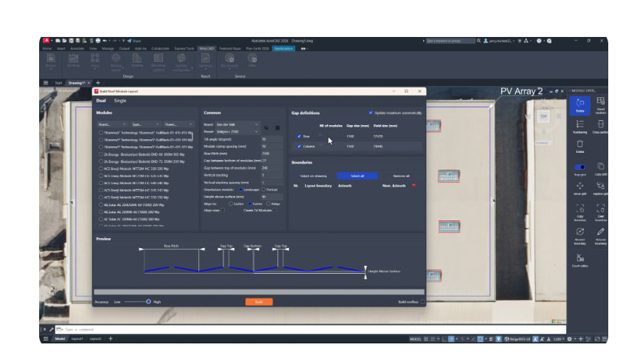Select the Portrait orientation radio button
Image resolution: width=631 pixels, height=364 pixels.
pyautogui.click(x=264, y=189)
